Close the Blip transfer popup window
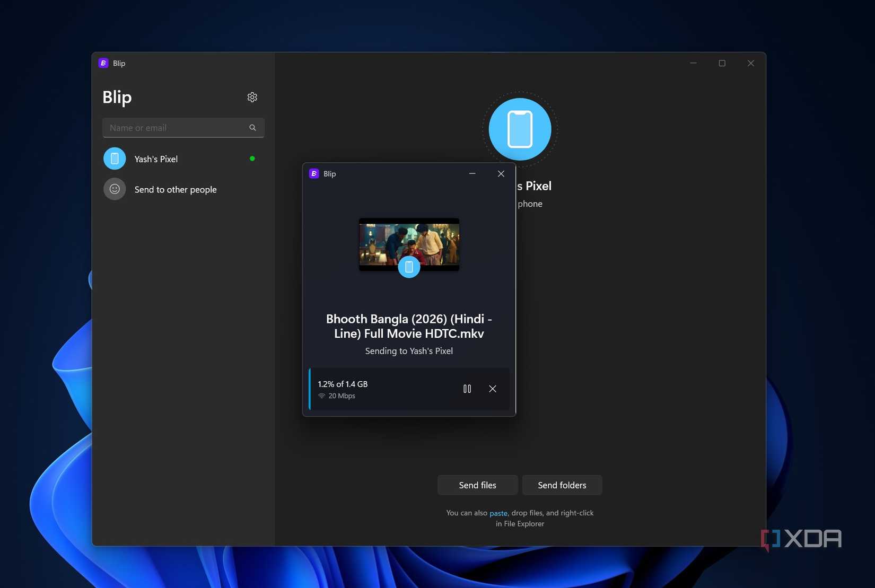Viewport: 875px width, 588px height. point(501,173)
